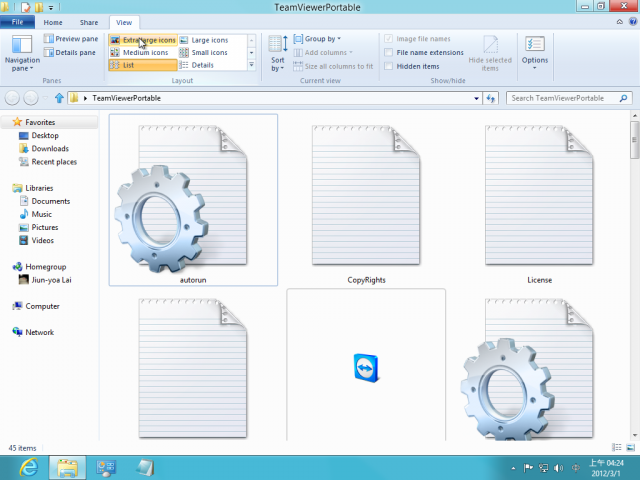Open the Navigation pane dropdown

click(22, 54)
